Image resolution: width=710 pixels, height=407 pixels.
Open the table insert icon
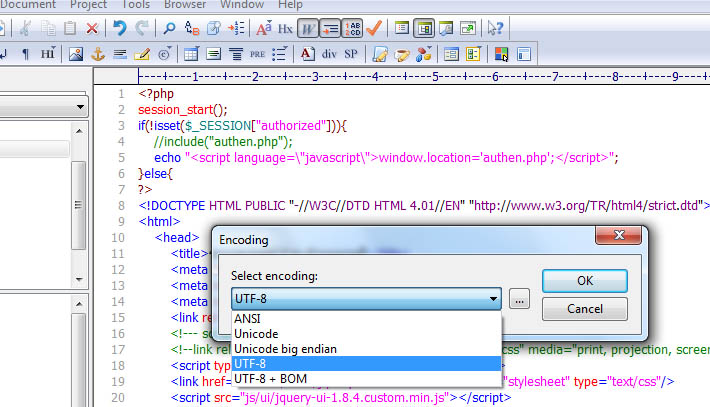[x=191, y=54]
